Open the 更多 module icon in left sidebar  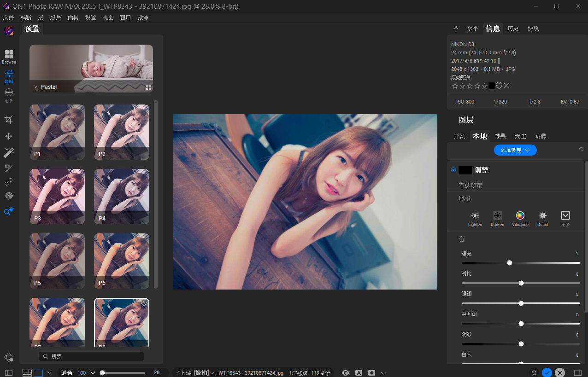click(x=9, y=95)
